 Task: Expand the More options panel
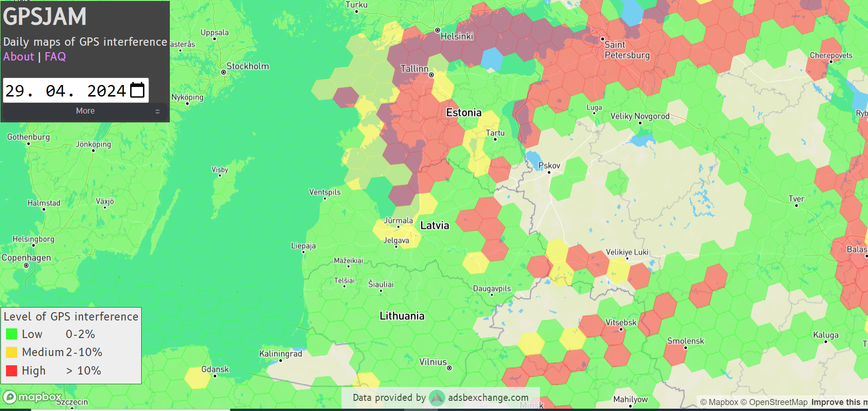[85, 111]
